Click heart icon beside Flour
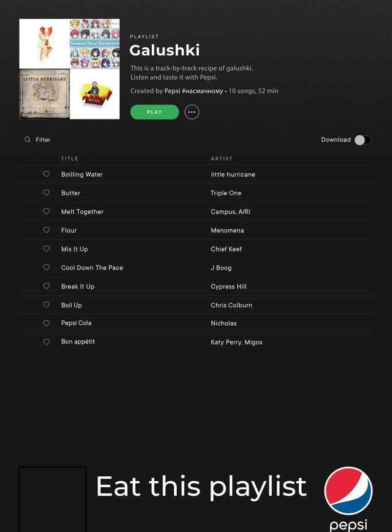This screenshot has height=532, width=392. click(x=46, y=230)
